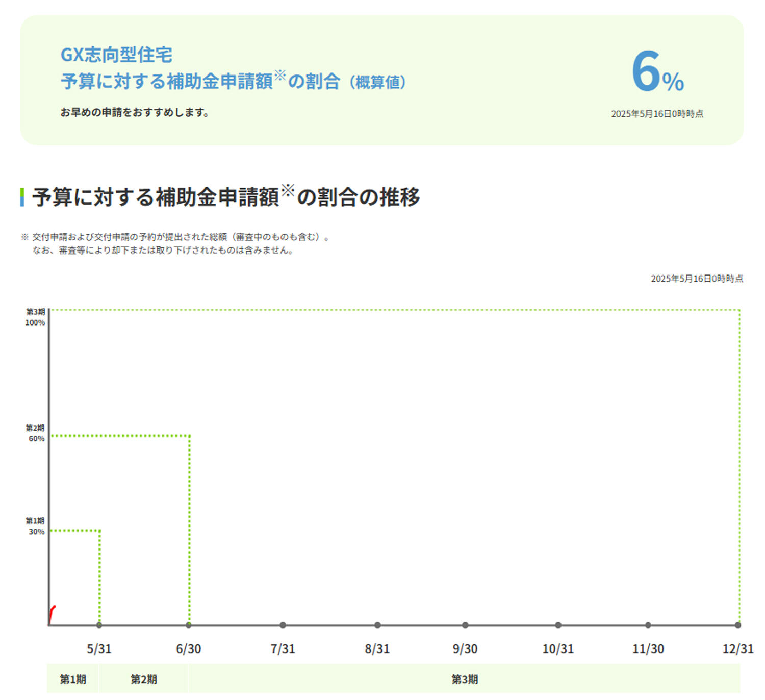This screenshot has height=700, width=765.
Task: Click the お早めの申請をおすすめします text
Action: pos(135,112)
